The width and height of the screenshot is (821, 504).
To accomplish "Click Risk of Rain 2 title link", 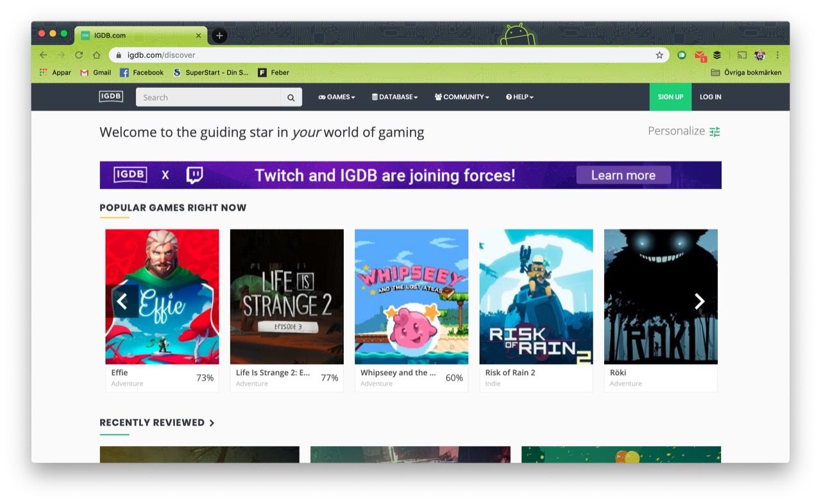I will pyautogui.click(x=510, y=373).
